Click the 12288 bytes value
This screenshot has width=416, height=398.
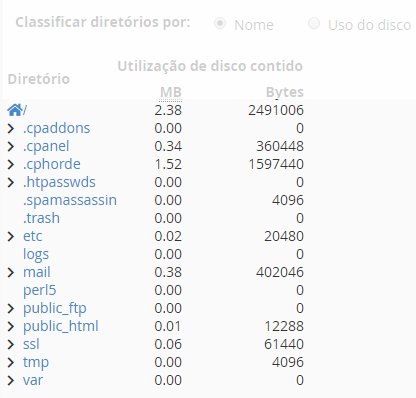pos(284,326)
